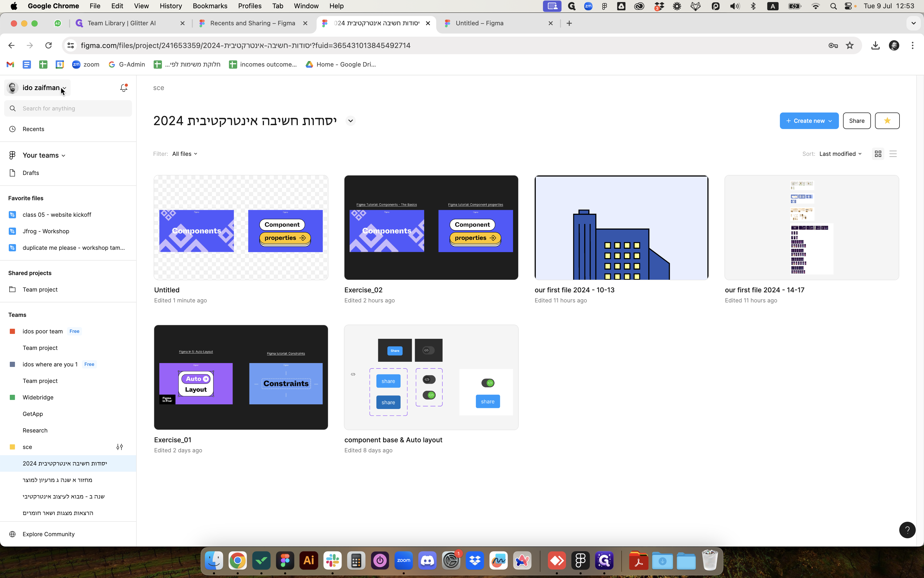The width and height of the screenshot is (924, 578).
Task: Open Slack from the Dock
Action: (x=332, y=560)
